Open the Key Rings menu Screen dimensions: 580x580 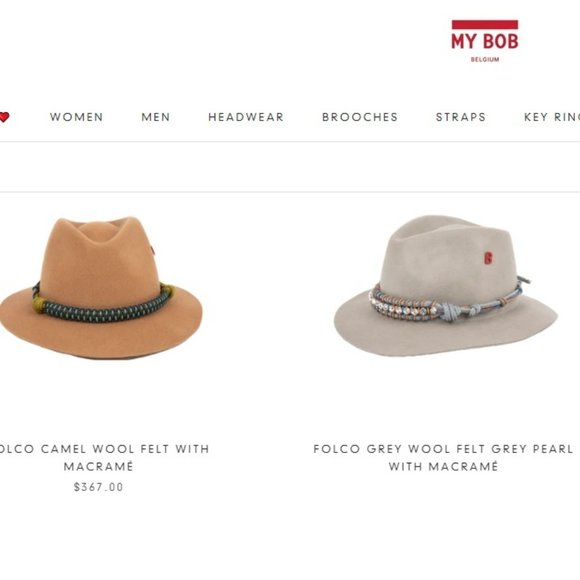point(552,117)
